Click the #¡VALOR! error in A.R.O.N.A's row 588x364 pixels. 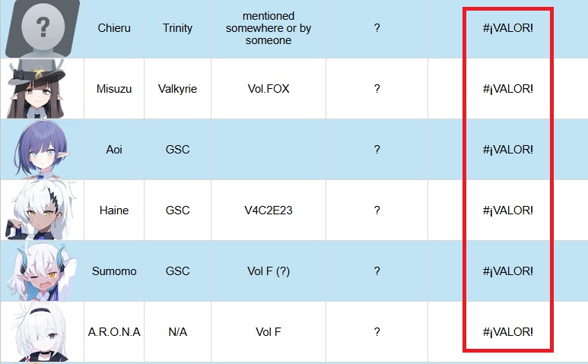coord(508,332)
